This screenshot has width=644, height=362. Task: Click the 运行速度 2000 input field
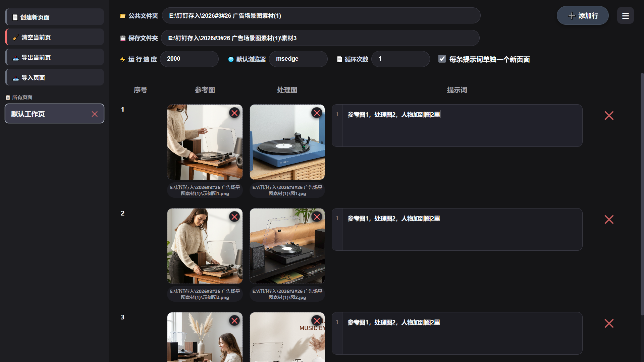[189, 59]
